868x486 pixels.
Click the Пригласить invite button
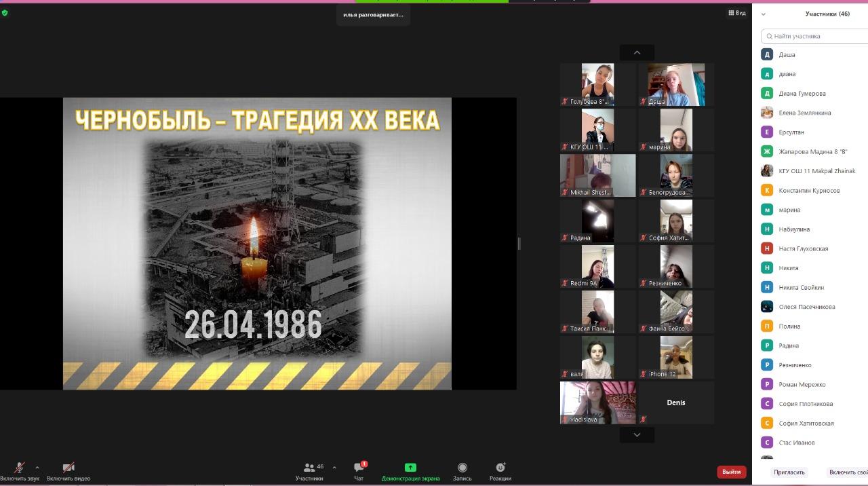(789, 472)
